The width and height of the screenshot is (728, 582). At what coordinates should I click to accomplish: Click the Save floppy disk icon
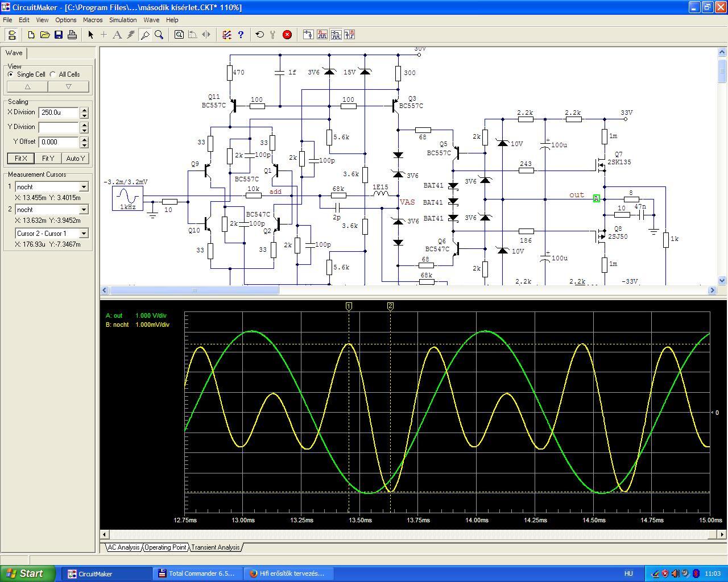[x=59, y=35]
